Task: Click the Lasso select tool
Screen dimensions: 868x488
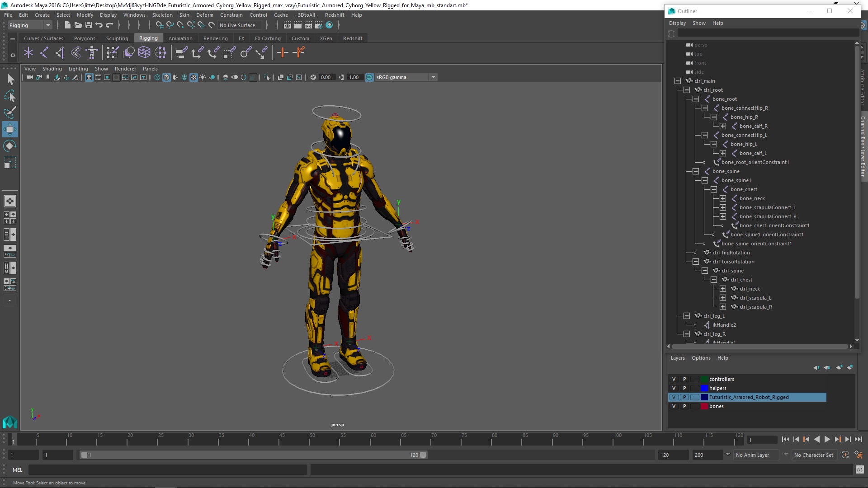Action: pos(10,96)
